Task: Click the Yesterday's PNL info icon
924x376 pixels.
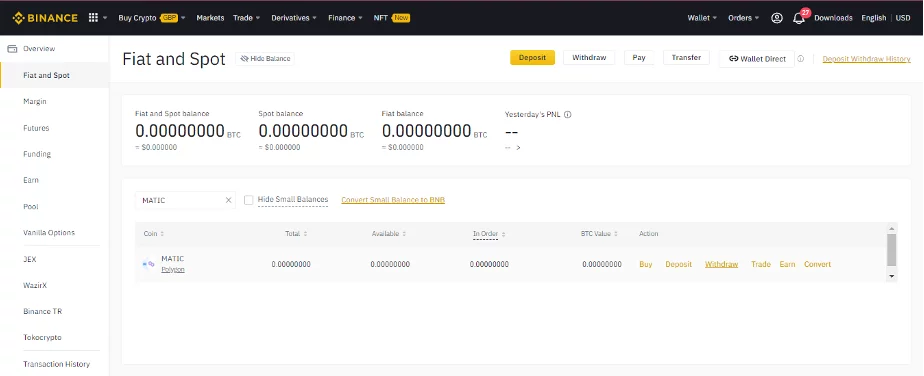Action: pyautogui.click(x=567, y=115)
